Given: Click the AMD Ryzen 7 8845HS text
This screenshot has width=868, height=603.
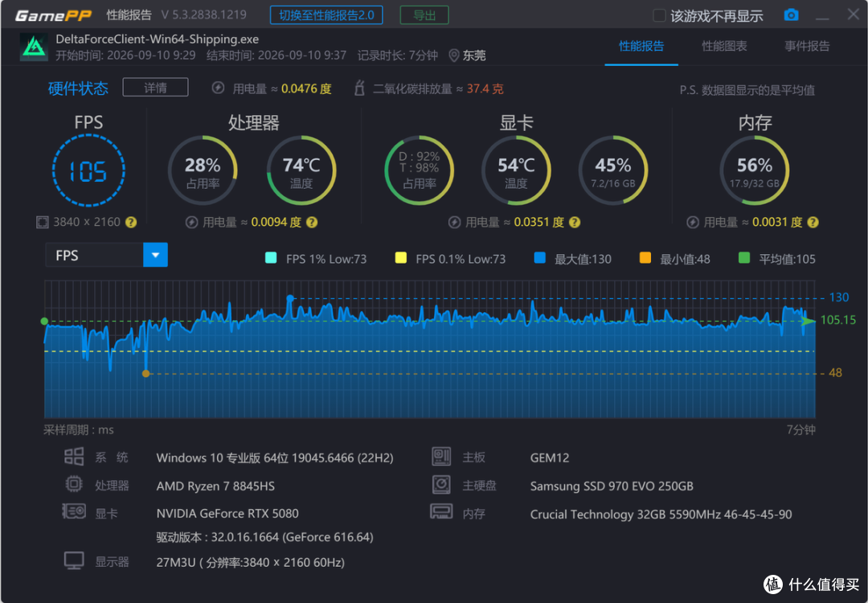Looking at the screenshot, I should 215,486.
